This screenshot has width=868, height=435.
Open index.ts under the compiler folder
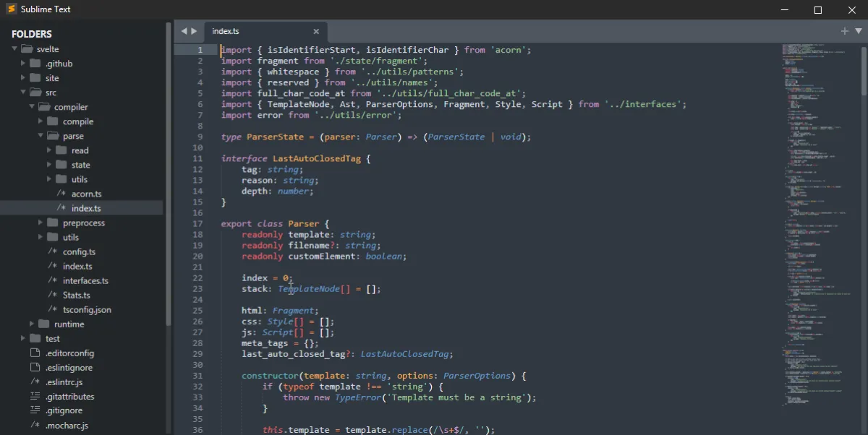pyautogui.click(x=77, y=266)
